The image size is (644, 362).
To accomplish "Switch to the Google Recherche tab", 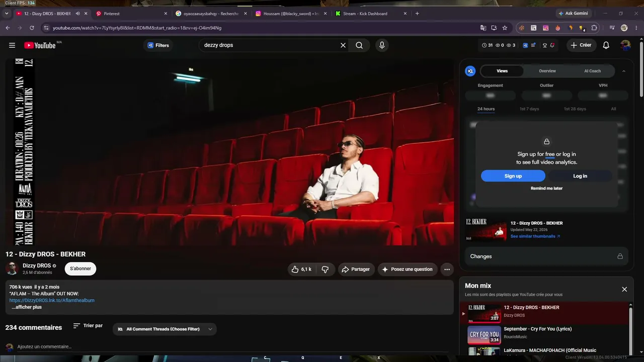I will pyautogui.click(x=210, y=14).
